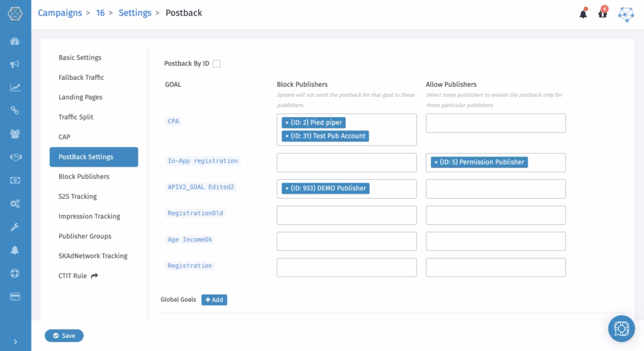Open CTIT Rule external link
This screenshot has height=351, width=644.
pyautogui.click(x=78, y=276)
